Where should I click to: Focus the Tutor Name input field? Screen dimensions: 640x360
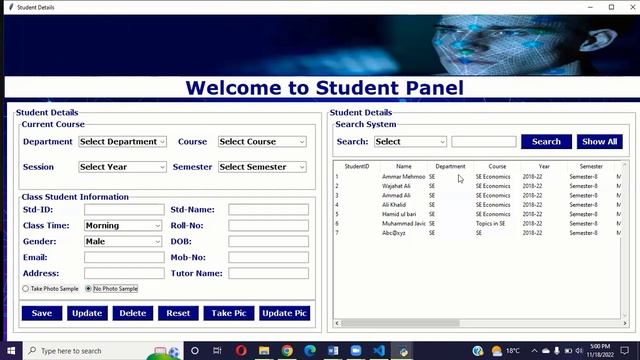point(269,273)
